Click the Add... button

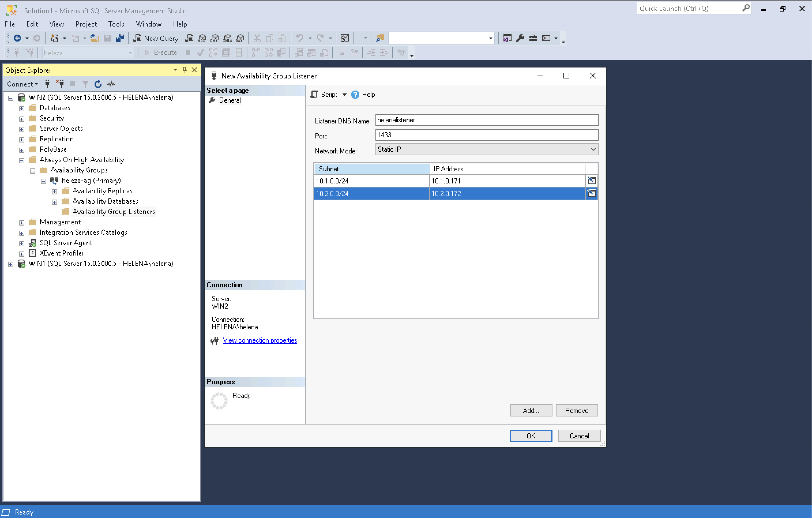coord(531,410)
